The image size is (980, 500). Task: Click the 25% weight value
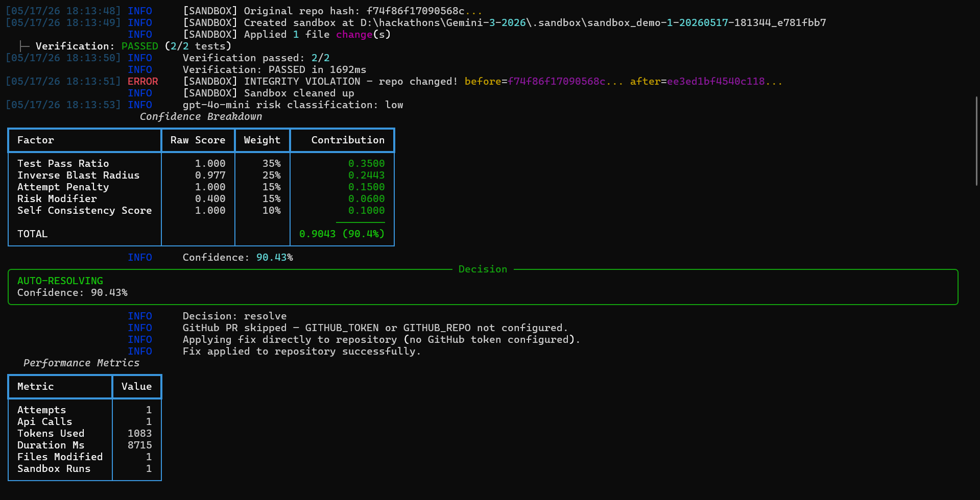pos(271,176)
